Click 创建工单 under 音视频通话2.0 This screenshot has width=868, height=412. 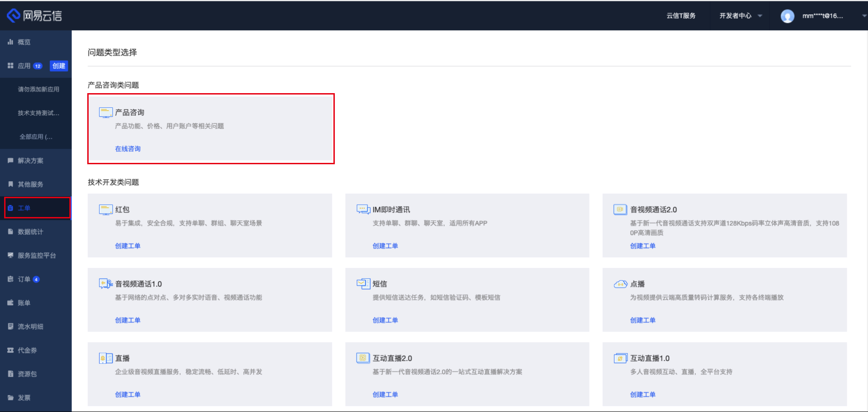pyautogui.click(x=643, y=246)
